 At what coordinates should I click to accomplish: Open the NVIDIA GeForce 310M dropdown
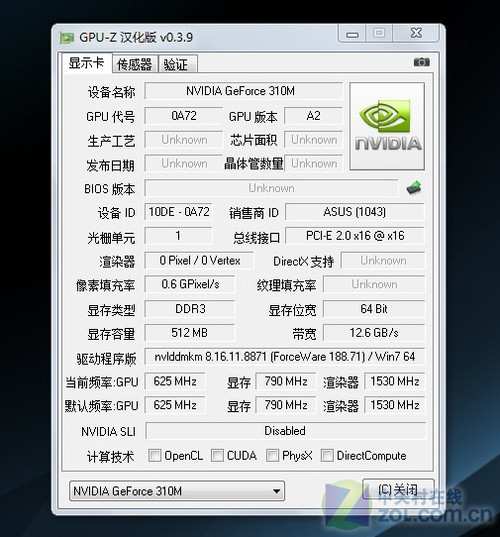point(177,491)
